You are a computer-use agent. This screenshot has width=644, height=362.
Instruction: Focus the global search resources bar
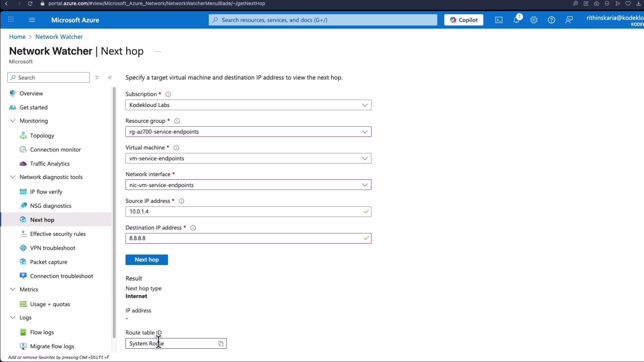tap(323, 20)
